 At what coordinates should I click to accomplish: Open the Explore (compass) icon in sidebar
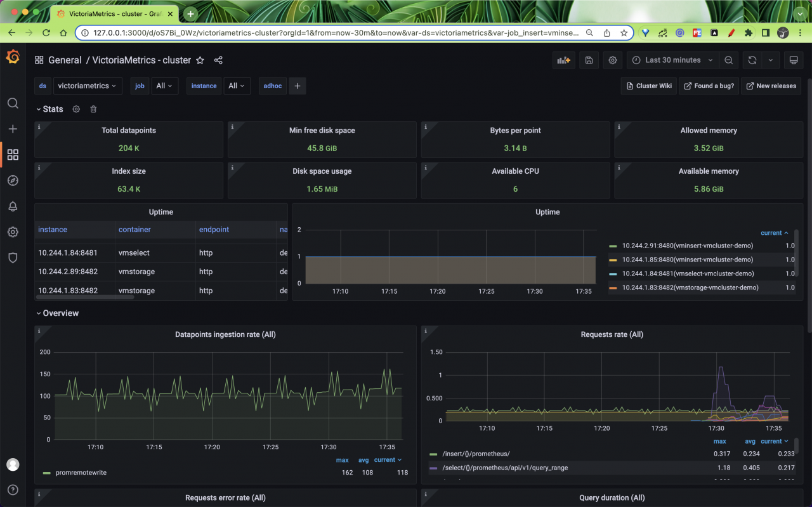(x=13, y=180)
